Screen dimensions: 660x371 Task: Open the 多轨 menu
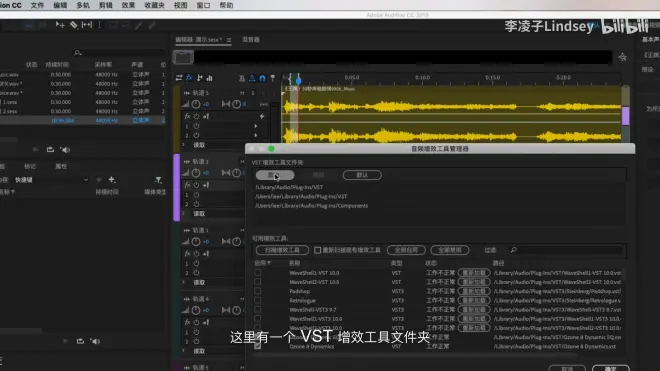click(x=83, y=5)
